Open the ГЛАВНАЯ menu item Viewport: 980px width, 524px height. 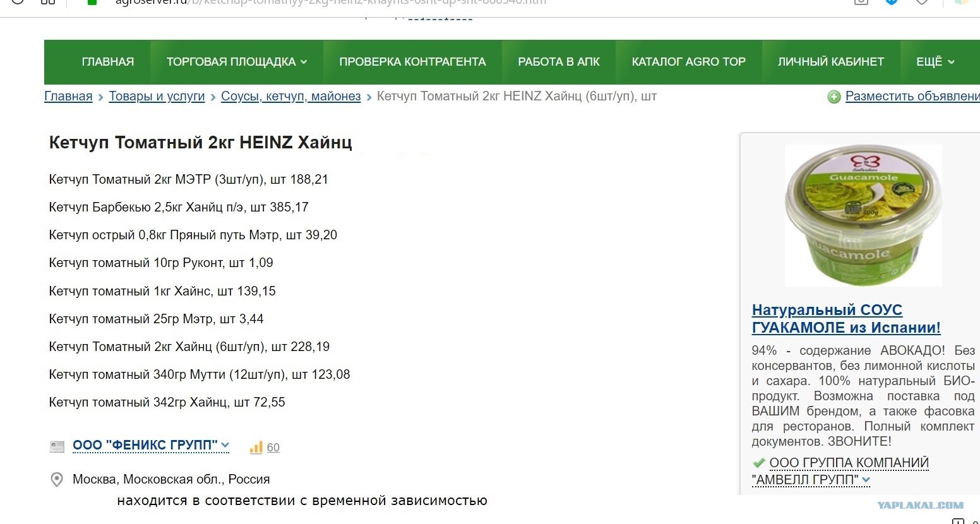pos(108,62)
